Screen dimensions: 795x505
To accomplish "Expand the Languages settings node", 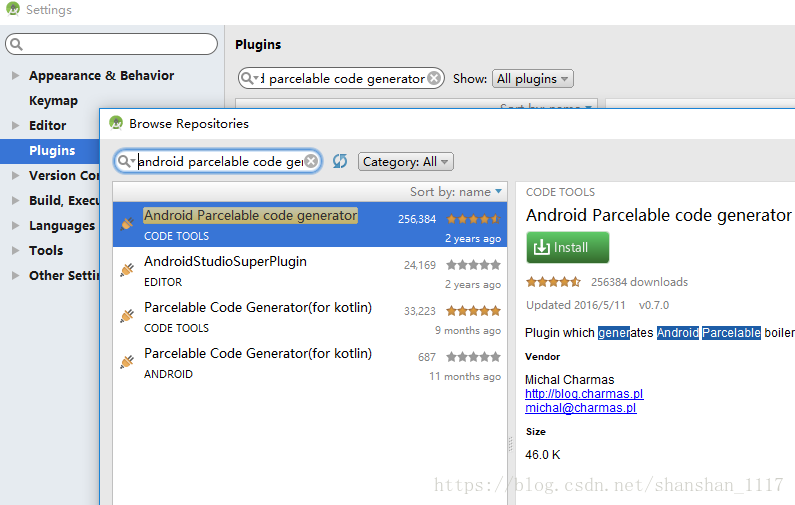I will point(15,225).
